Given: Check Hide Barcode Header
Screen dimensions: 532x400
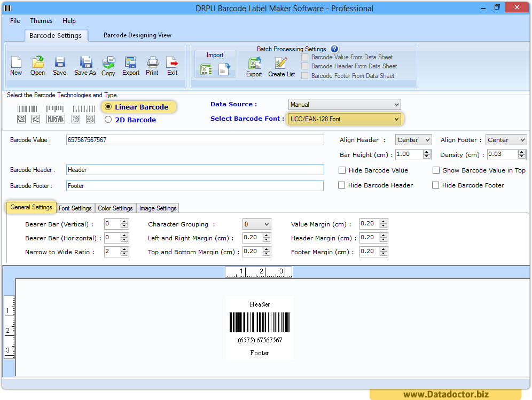Looking at the screenshot, I should (342, 185).
